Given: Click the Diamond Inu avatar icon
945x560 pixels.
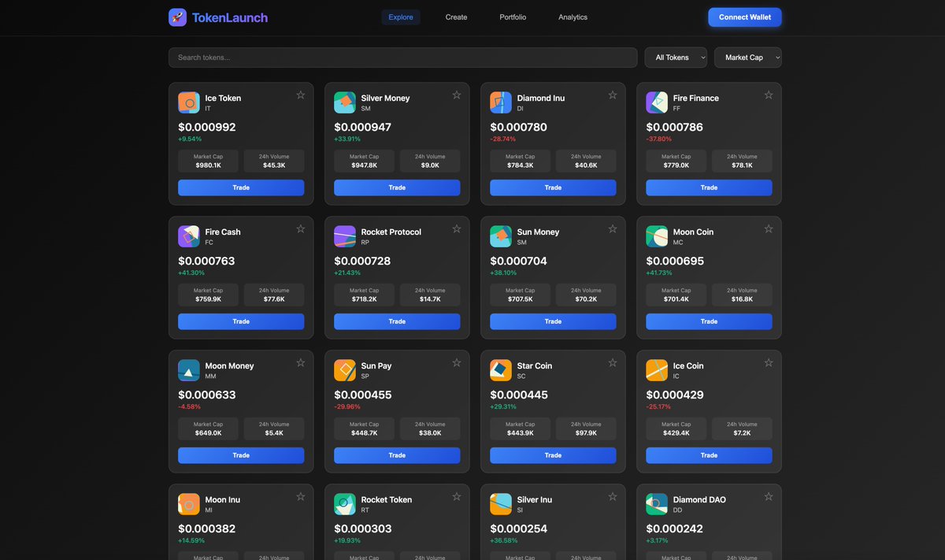Looking at the screenshot, I should pyautogui.click(x=501, y=102).
